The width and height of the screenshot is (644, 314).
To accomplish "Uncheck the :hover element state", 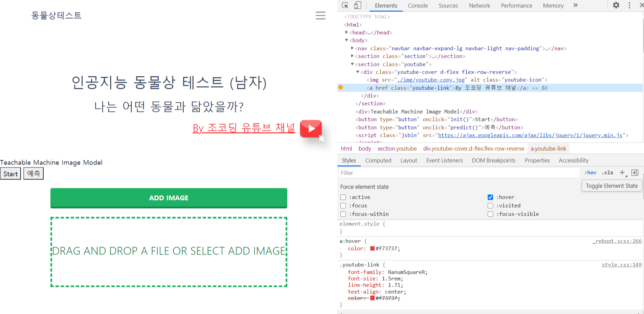I will click(490, 197).
